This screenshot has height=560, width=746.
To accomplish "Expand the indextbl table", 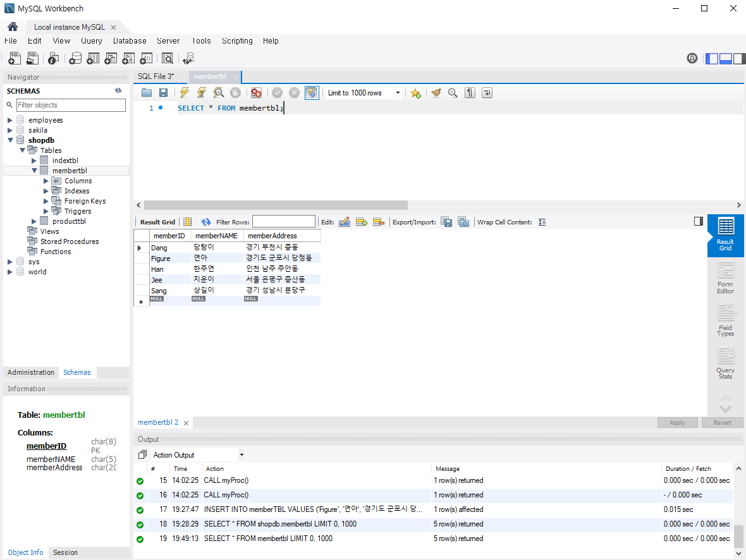I will coord(34,161).
